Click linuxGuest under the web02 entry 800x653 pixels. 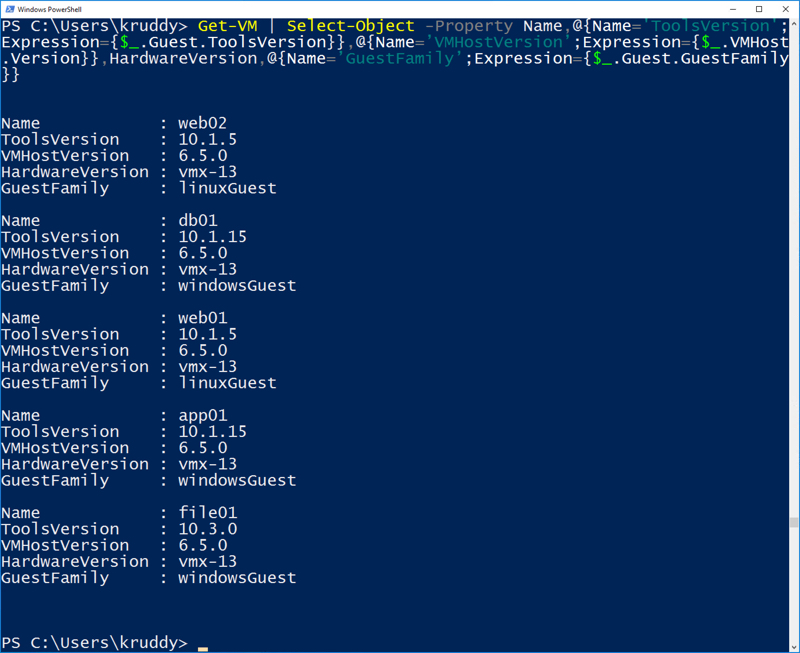pos(227,188)
